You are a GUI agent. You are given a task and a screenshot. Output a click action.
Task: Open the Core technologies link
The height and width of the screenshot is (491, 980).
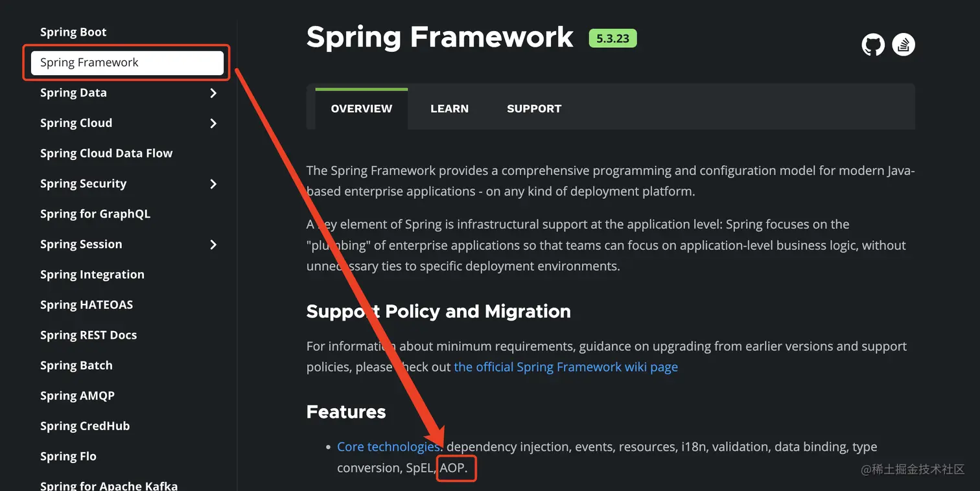tap(388, 447)
